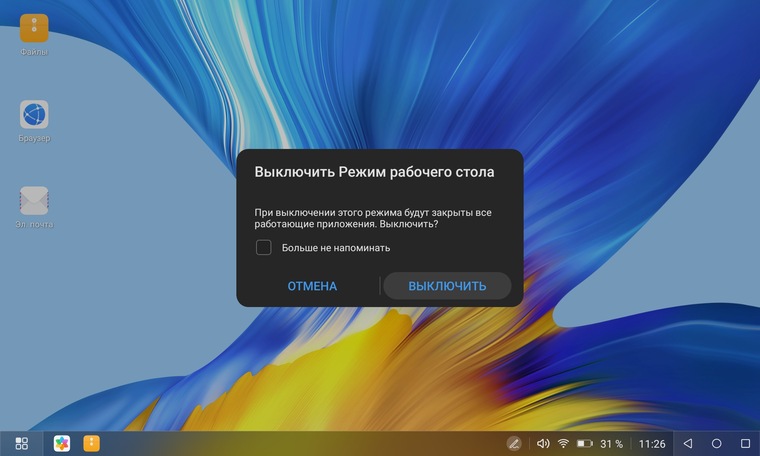Check the Больше не напоминать checkbox
This screenshot has width=760, height=456.
(264, 247)
